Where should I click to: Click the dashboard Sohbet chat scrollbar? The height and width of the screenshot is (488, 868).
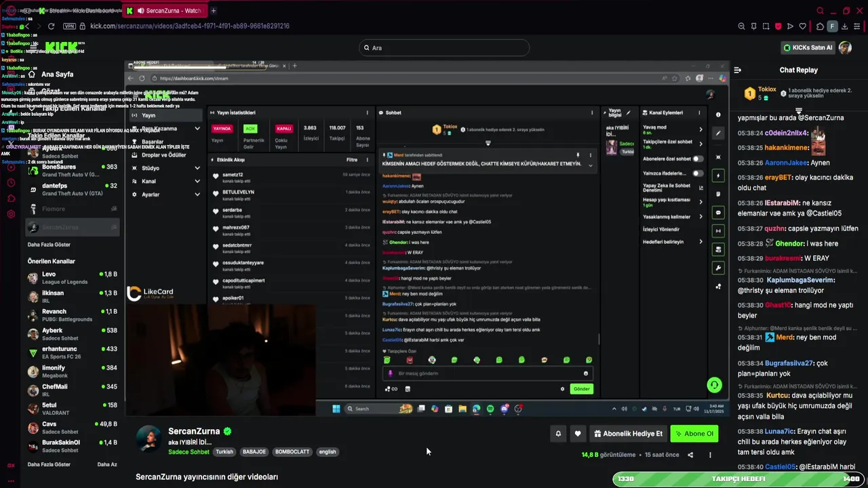(x=599, y=339)
